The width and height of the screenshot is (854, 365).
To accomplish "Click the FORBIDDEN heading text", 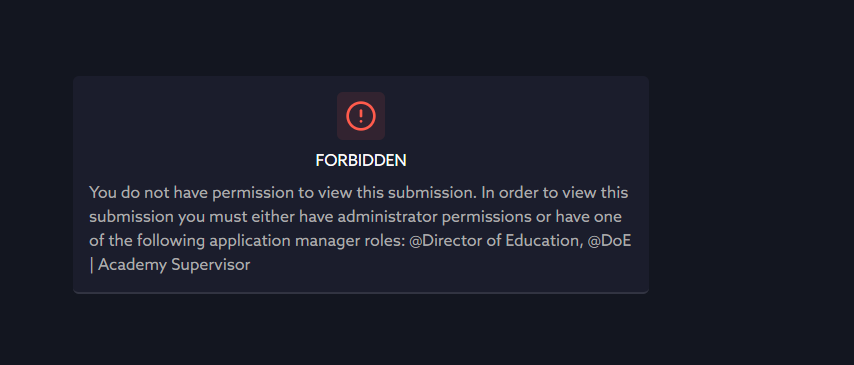I will [361, 161].
